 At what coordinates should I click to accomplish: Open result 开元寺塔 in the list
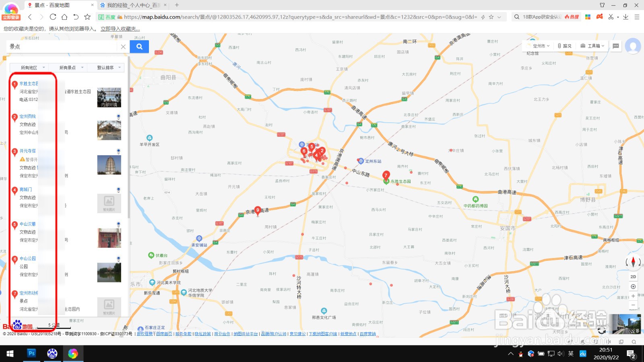point(28,151)
